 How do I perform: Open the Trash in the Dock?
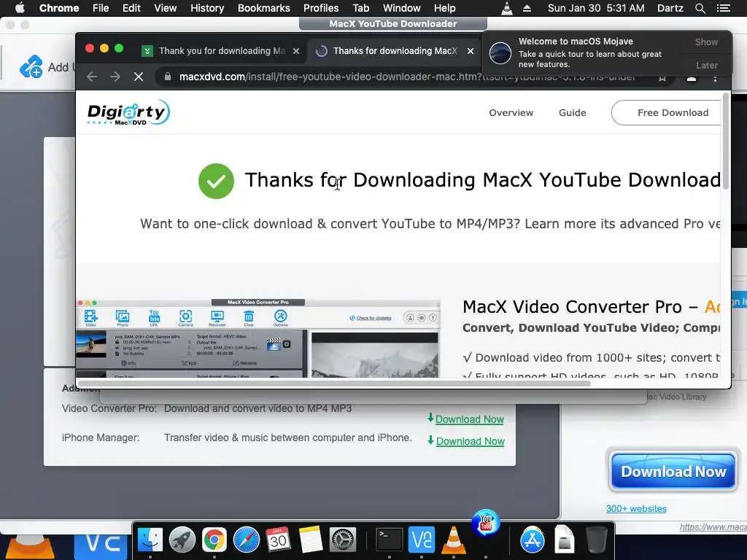click(596, 540)
